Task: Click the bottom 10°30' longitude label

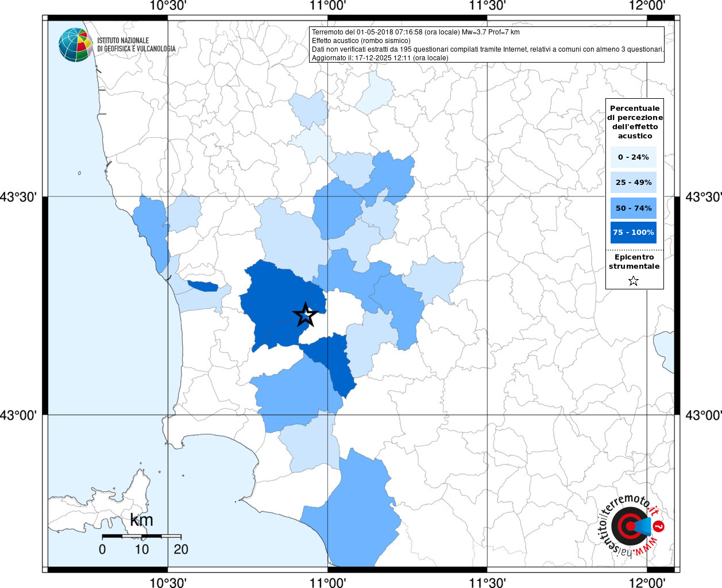Action: point(167,582)
